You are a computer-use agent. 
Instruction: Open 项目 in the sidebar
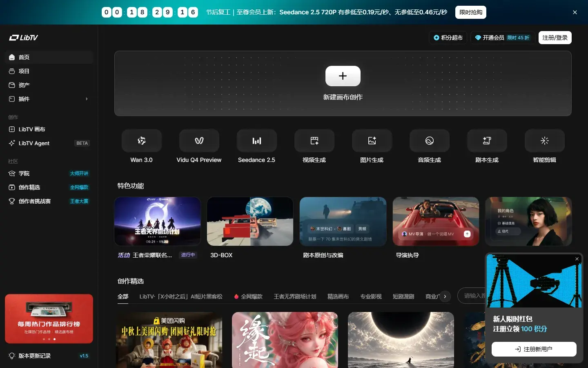pyautogui.click(x=49, y=71)
